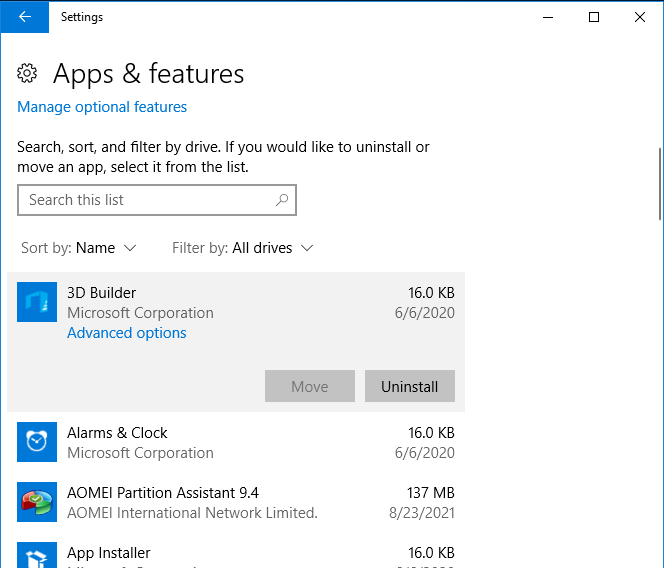The height and width of the screenshot is (568, 664).
Task: Minimize the Settings window
Action: [x=548, y=17]
